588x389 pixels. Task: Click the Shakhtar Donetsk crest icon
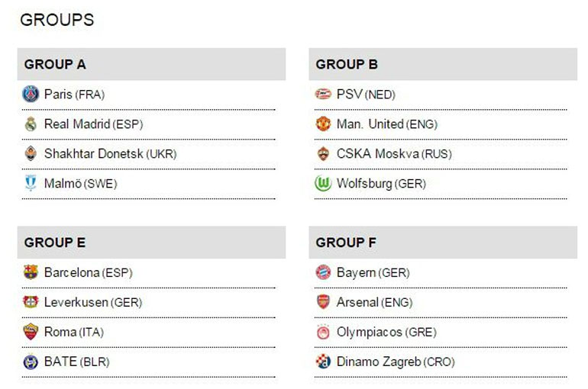31,154
